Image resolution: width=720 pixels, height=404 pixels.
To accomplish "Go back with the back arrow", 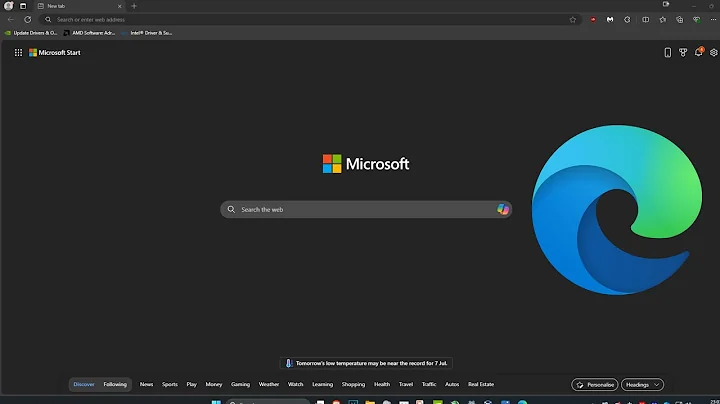I will coord(11,19).
